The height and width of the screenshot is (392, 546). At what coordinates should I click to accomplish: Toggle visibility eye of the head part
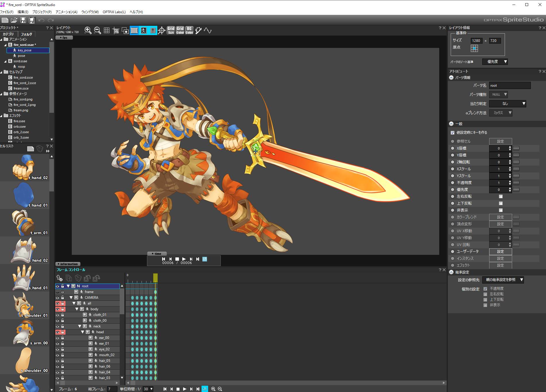(57, 332)
